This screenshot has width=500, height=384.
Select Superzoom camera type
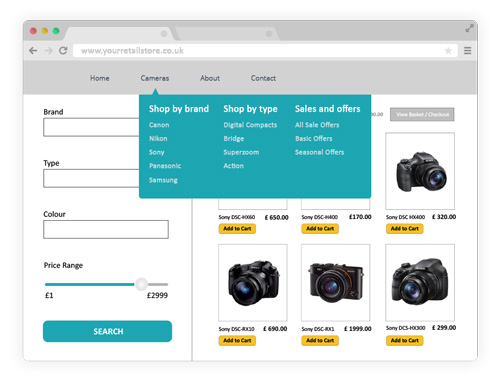(x=241, y=152)
